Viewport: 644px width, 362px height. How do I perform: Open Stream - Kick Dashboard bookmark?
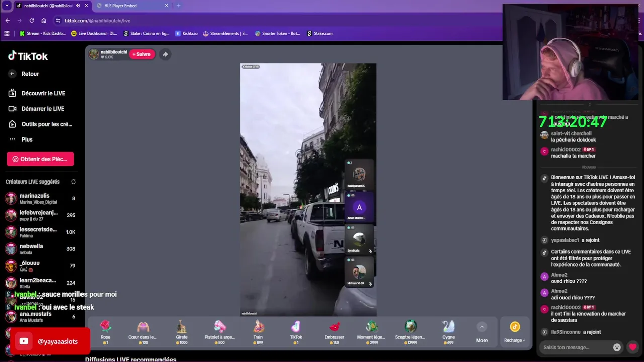(43, 34)
